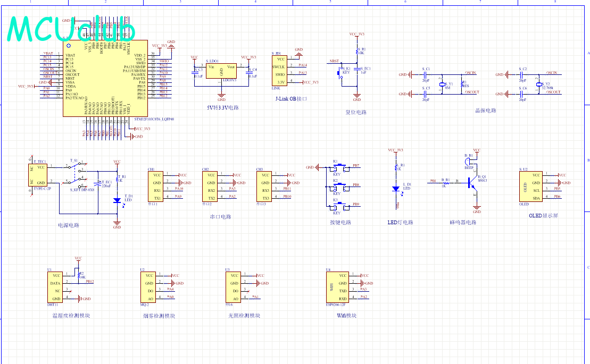The height and width of the screenshot is (364, 590).
Task: Click the S9013 transistor symbol
Action: (x=471, y=182)
